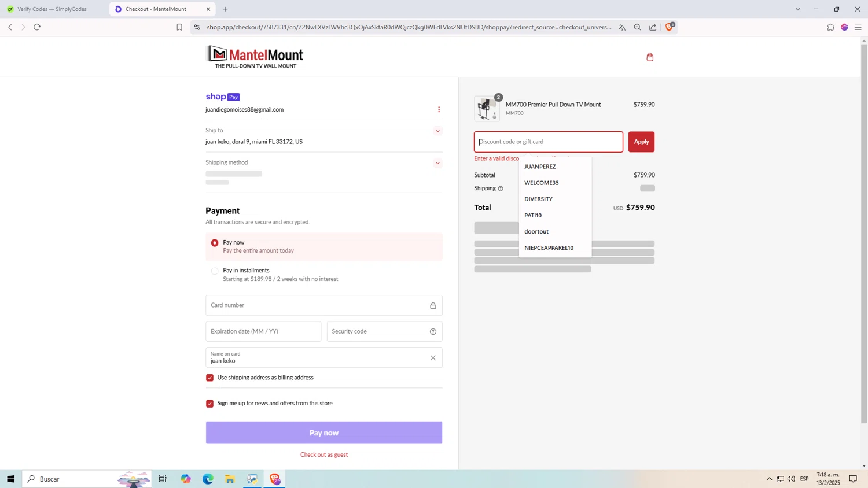The height and width of the screenshot is (488, 868).
Task: Choose NIEPCEAPPAREL10 from code suggestions
Action: point(555,247)
